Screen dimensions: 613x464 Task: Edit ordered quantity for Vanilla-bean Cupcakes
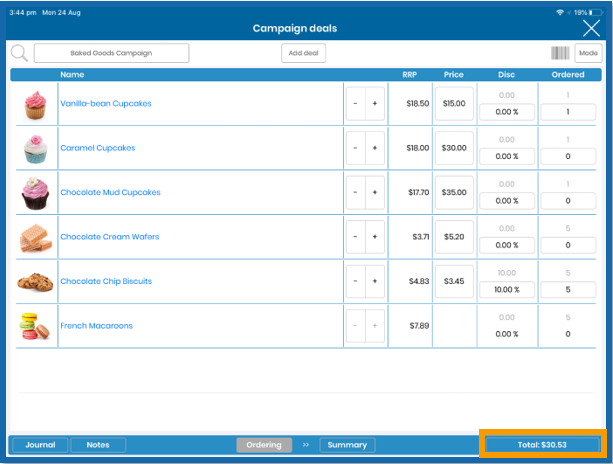click(568, 112)
